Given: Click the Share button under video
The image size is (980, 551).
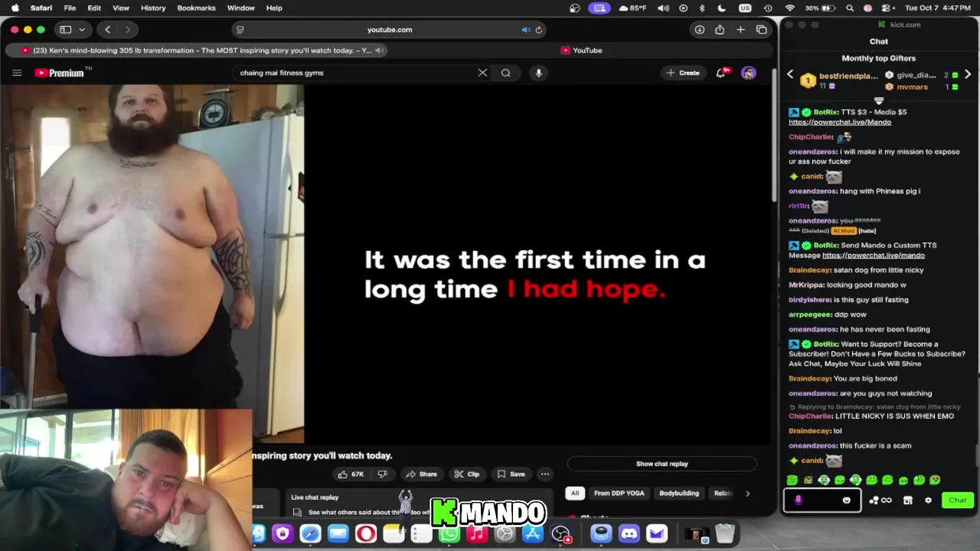Looking at the screenshot, I should click(x=421, y=474).
